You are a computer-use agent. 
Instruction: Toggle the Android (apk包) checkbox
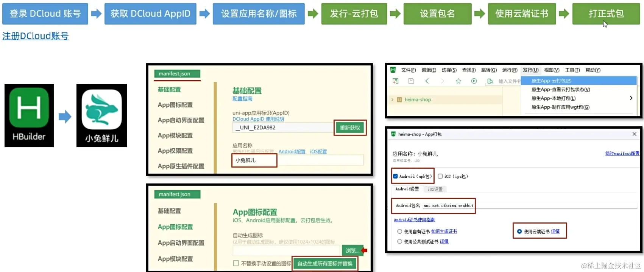point(395,176)
